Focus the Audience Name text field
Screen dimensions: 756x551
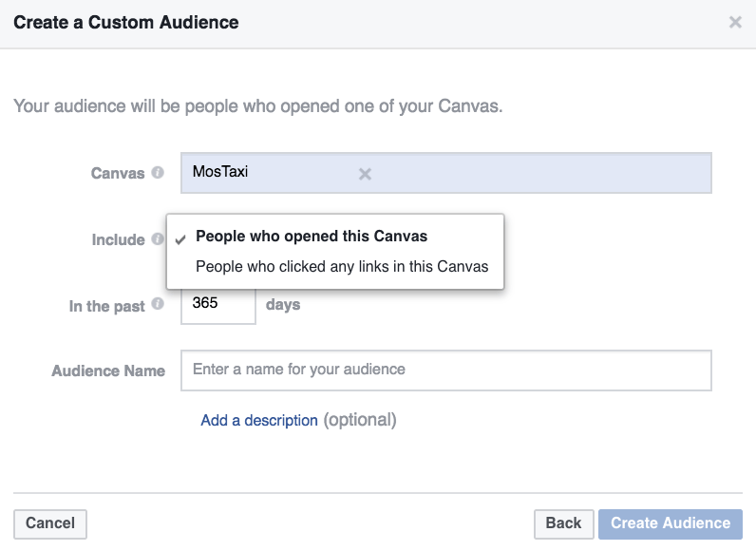(446, 370)
